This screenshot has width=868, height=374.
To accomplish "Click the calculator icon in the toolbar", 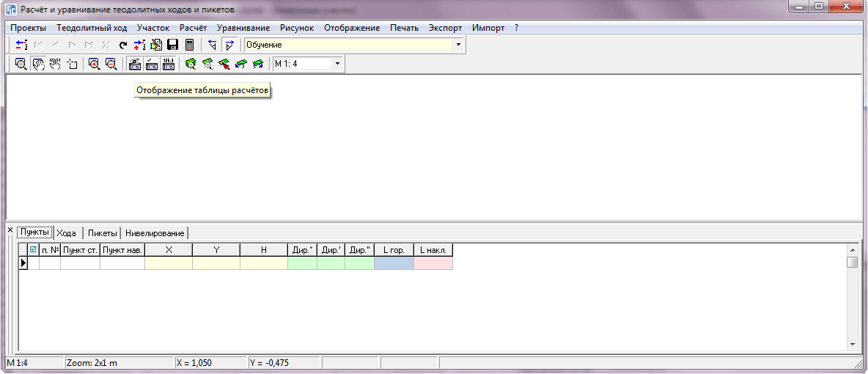I will click(x=189, y=45).
